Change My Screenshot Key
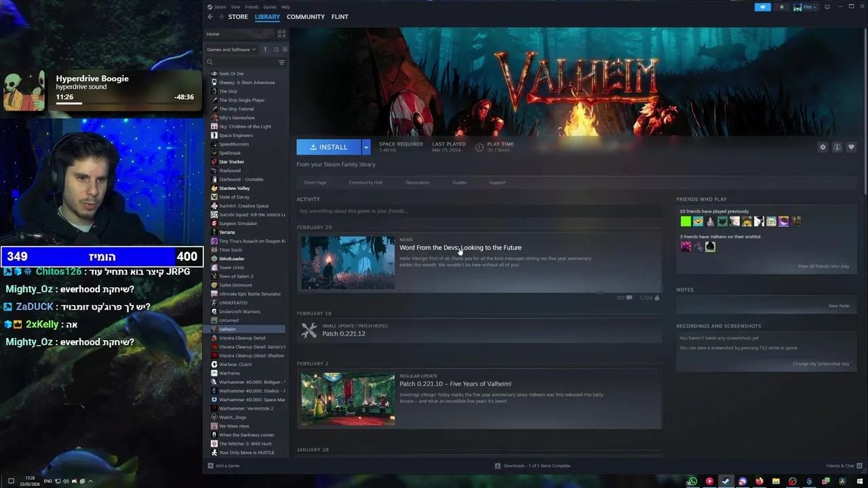Screen dimensions: 868x488 pyautogui.click(x=821, y=364)
